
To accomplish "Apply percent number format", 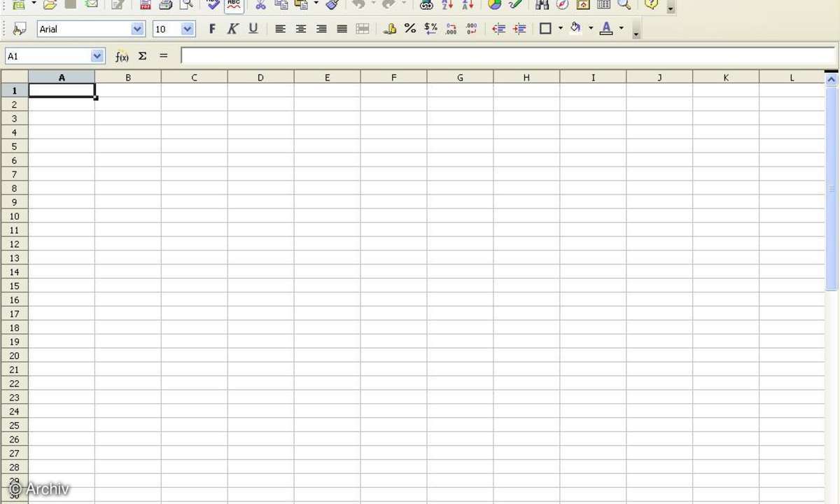I will [x=410, y=29].
